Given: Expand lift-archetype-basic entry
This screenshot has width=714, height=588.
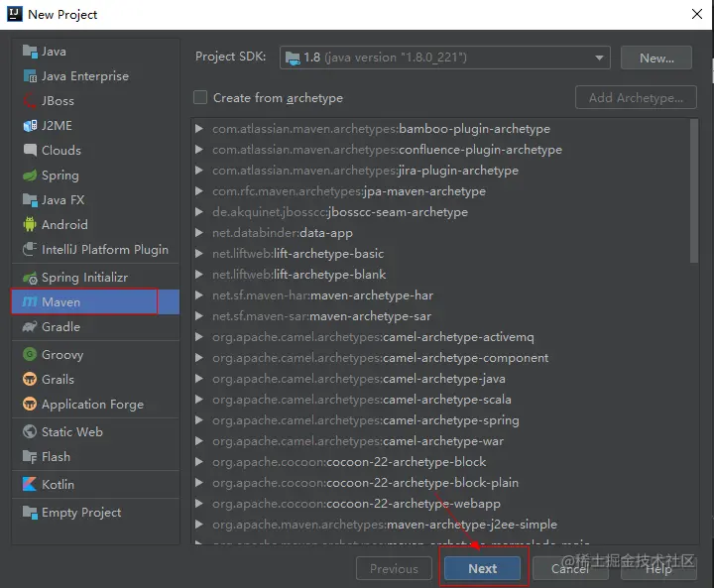Looking at the screenshot, I should [x=199, y=254].
